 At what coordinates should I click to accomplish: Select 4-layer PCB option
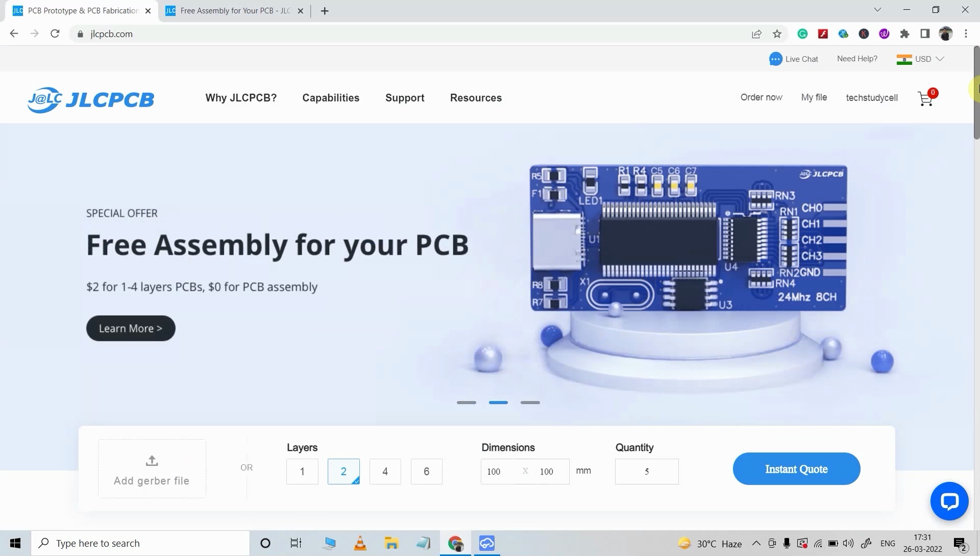385,471
